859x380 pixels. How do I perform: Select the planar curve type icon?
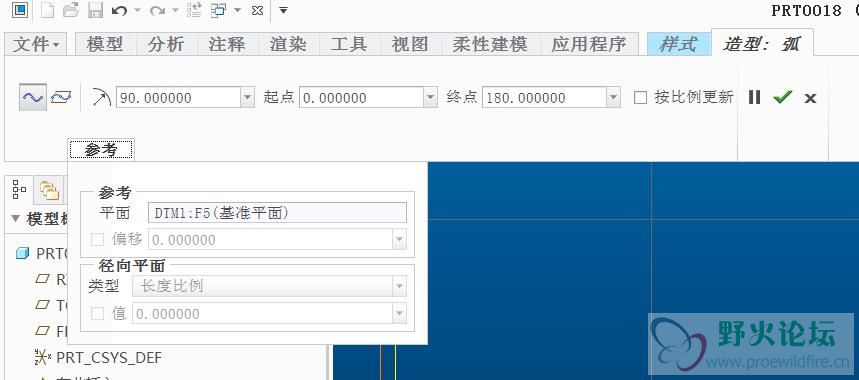[x=61, y=97]
